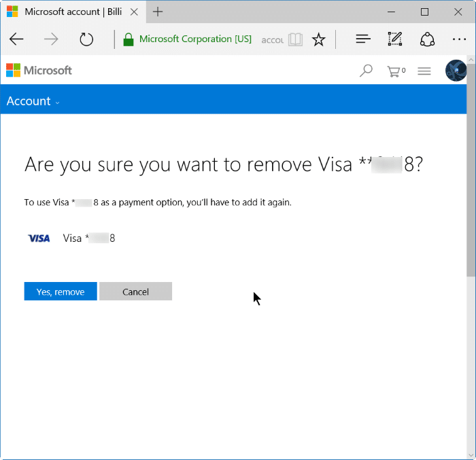This screenshot has width=476, height=460.
Task: Go back with the browser back arrow
Action: (x=16, y=39)
